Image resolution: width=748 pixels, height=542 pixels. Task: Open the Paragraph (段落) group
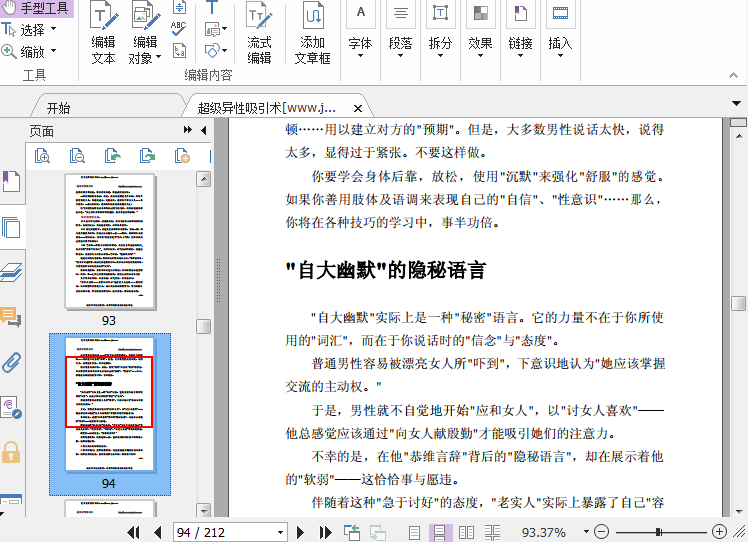click(400, 31)
